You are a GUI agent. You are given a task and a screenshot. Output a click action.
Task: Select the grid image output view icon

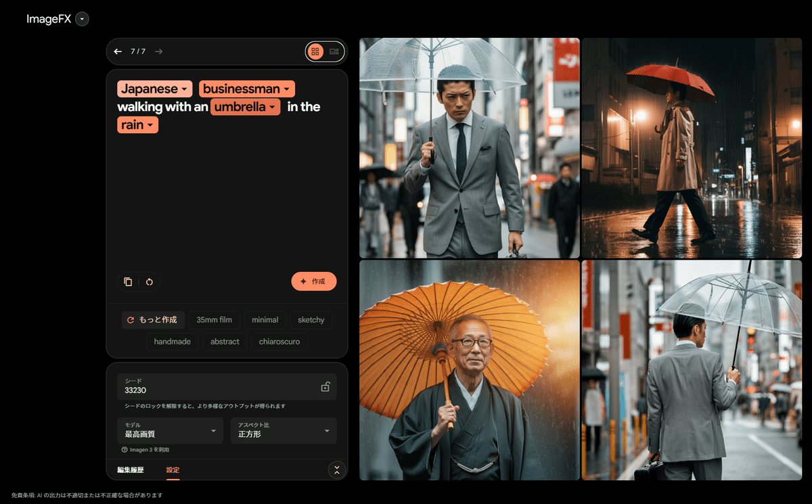[315, 51]
